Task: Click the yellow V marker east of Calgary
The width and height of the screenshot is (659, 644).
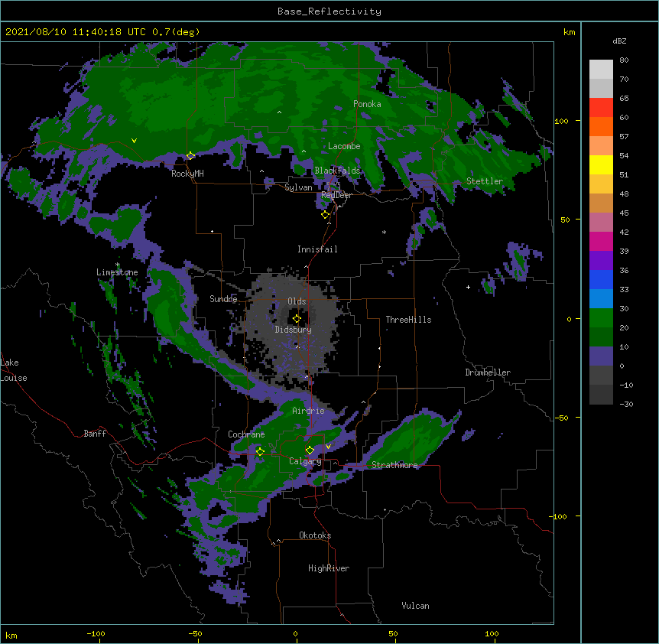Action: pos(328,446)
